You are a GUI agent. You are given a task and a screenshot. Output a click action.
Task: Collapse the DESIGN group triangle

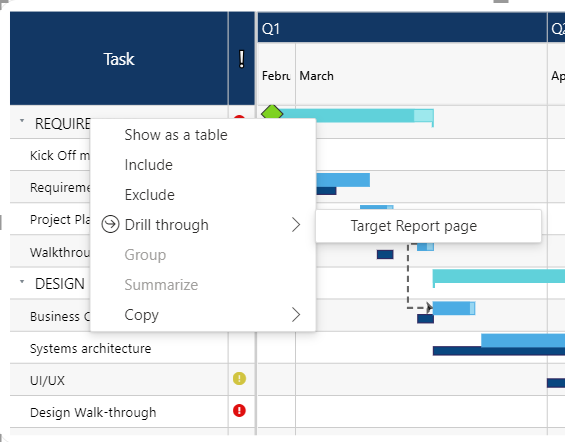click(22, 281)
